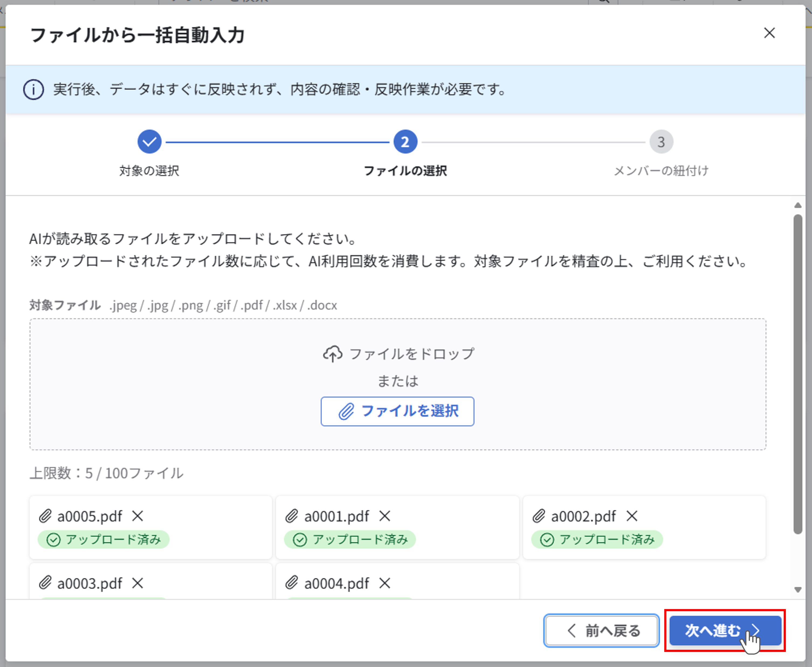Remove a0001.pdf from the upload list
Image resolution: width=812 pixels, height=667 pixels.
pyautogui.click(x=384, y=516)
